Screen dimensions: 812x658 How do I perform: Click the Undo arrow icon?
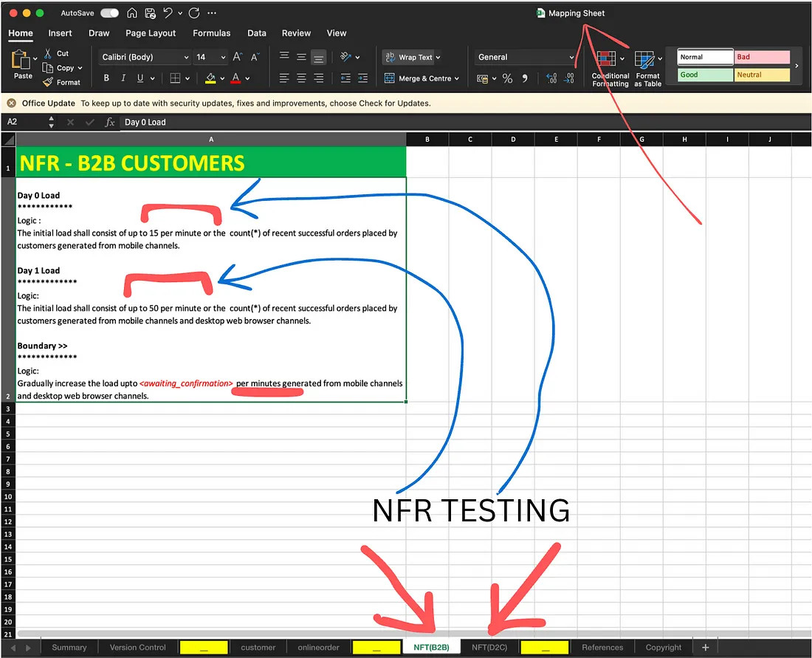click(168, 13)
